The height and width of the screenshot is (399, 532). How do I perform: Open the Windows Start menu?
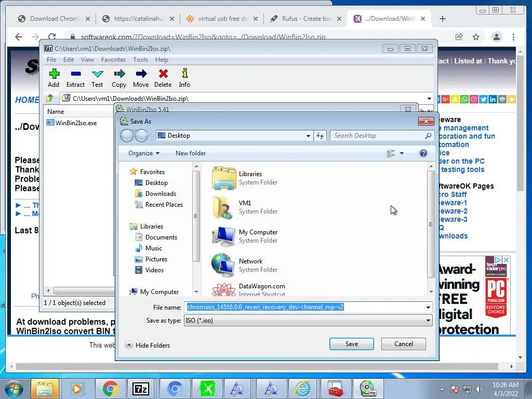[14, 389]
